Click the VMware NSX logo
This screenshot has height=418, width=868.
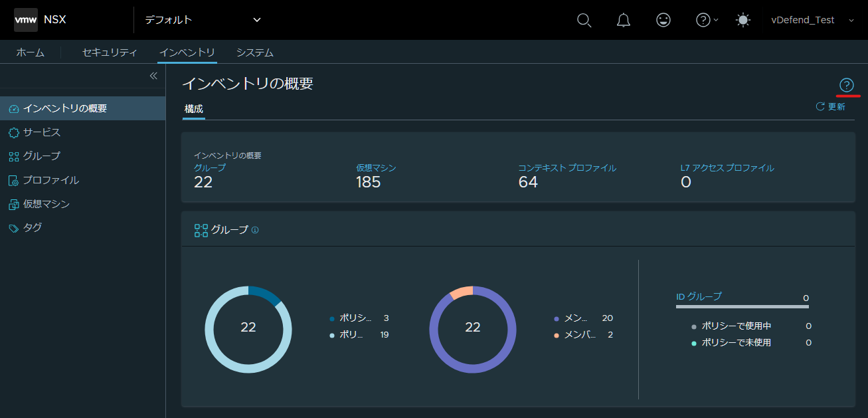(x=26, y=20)
